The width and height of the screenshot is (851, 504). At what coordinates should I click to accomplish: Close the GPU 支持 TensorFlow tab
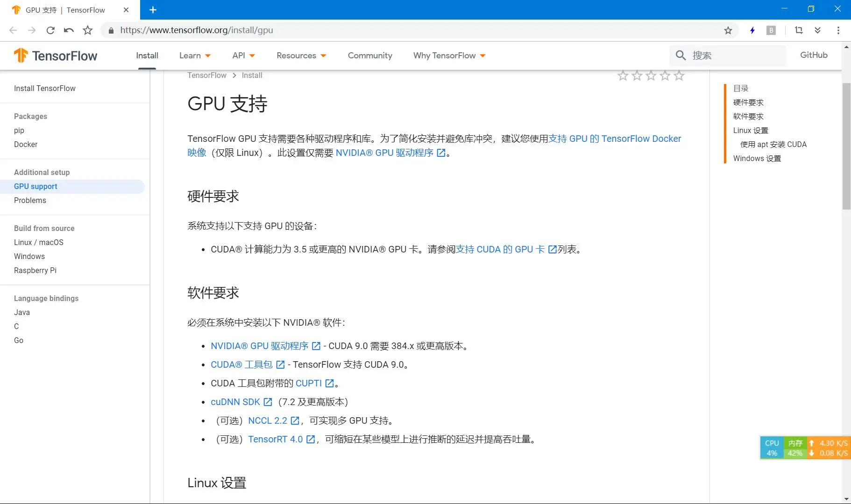click(126, 10)
